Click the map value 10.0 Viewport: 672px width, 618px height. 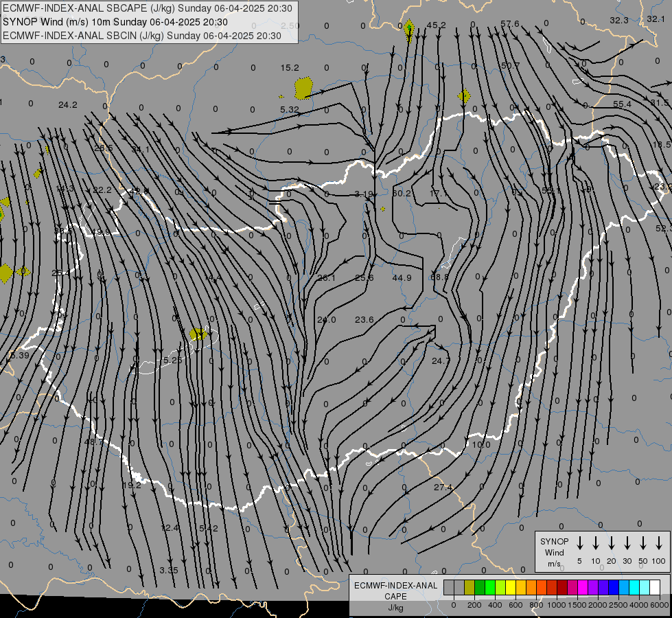(481, 445)
